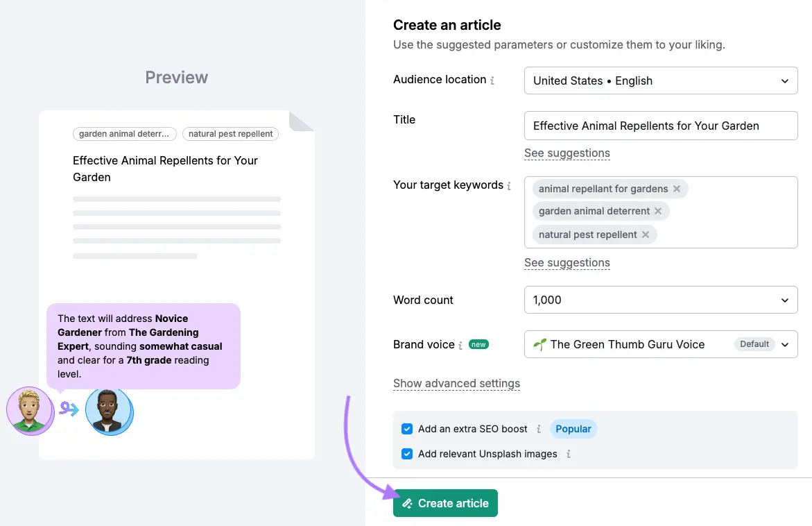Uncheck Add relevant Unsplash images
Screen dimensions: 812x526
407,454
